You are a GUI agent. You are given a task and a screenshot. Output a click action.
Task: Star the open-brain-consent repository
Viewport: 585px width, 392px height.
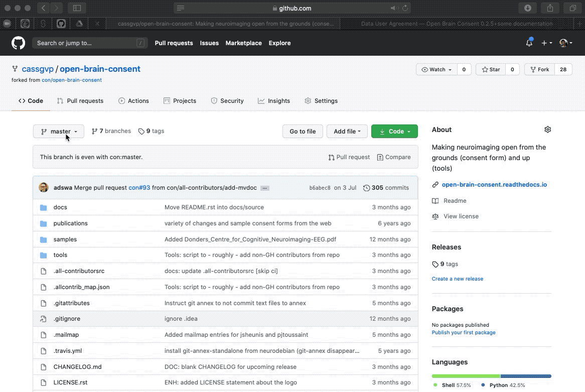click(490, 69)
